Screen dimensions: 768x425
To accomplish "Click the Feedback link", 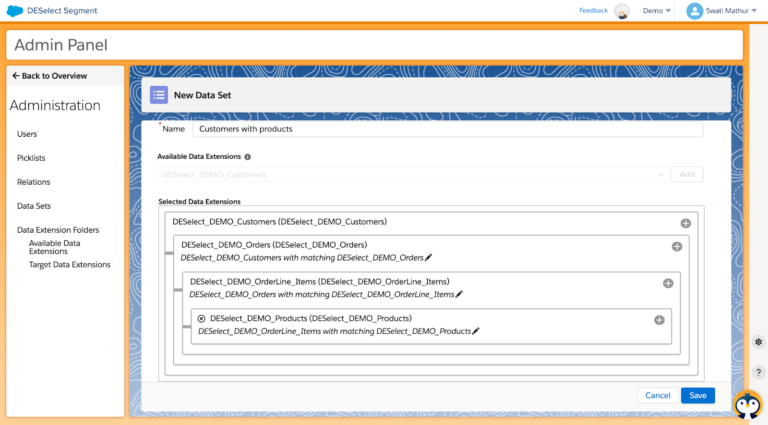I will point(593,11).
